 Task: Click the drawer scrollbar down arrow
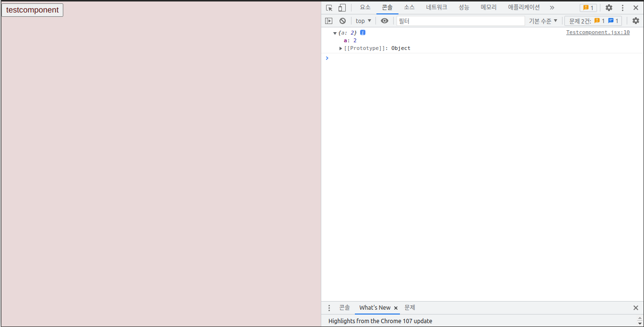point(640,324)
